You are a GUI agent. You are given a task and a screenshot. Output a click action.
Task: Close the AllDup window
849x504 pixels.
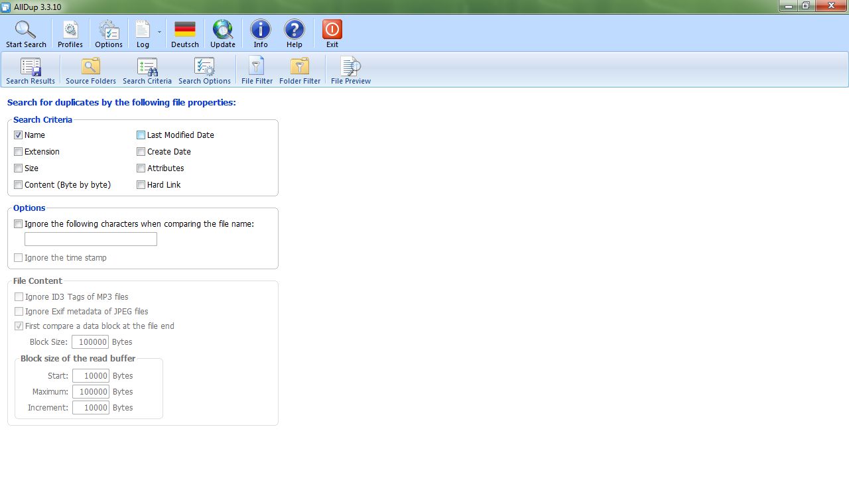(x=831, y=5)
